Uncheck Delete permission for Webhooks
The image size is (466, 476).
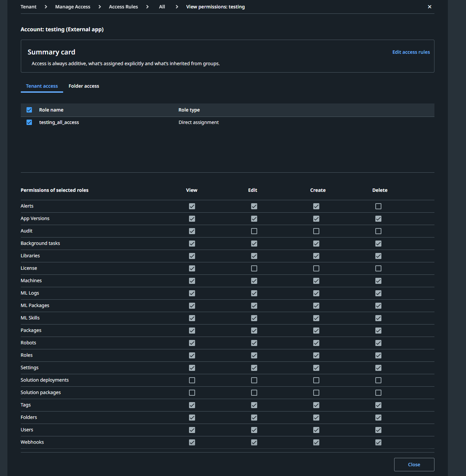coord(378,442)
